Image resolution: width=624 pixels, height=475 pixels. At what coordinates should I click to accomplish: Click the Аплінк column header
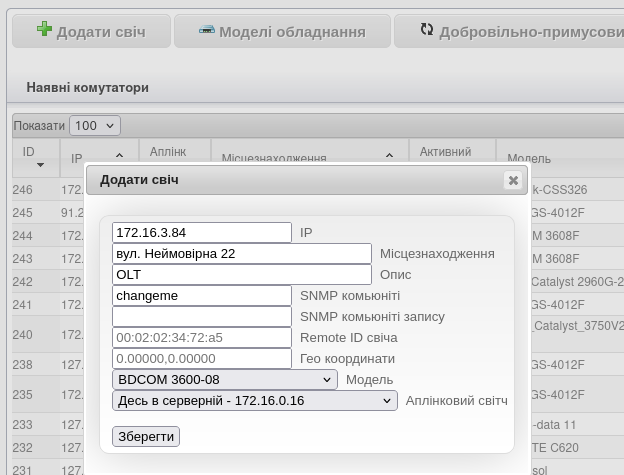tap(167, 152)
